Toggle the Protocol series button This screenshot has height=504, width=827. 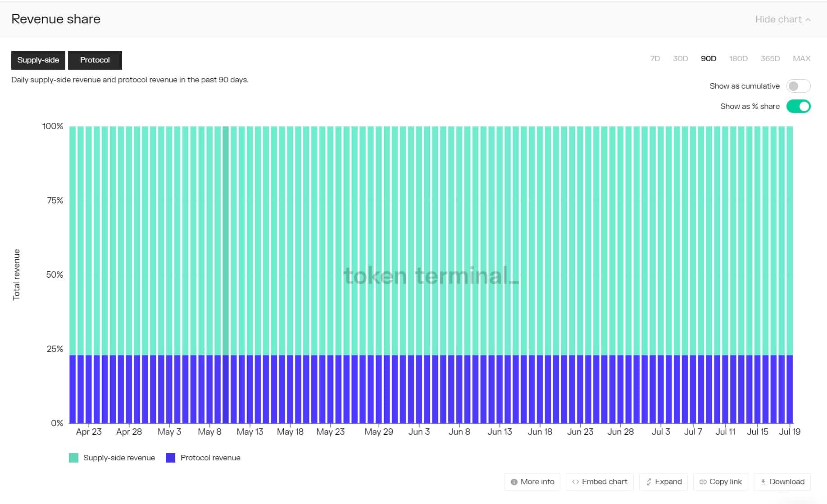pyautogui.click(x=95, y=60)
